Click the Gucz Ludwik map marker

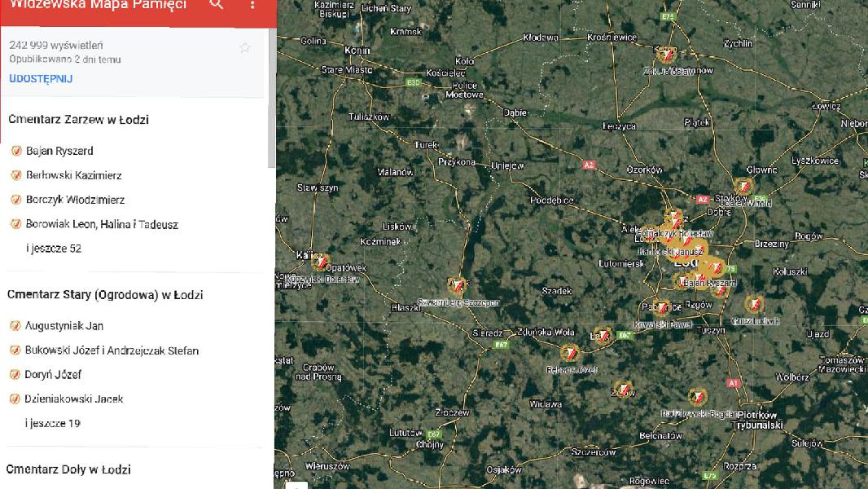(755, 305)
